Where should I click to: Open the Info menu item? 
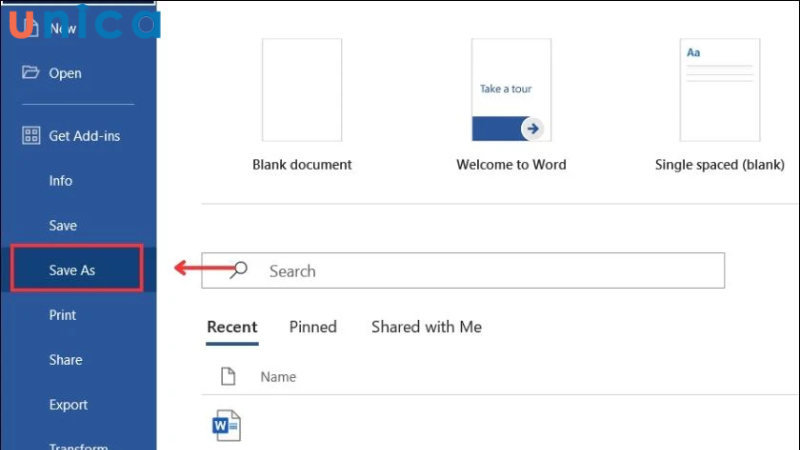61,181
